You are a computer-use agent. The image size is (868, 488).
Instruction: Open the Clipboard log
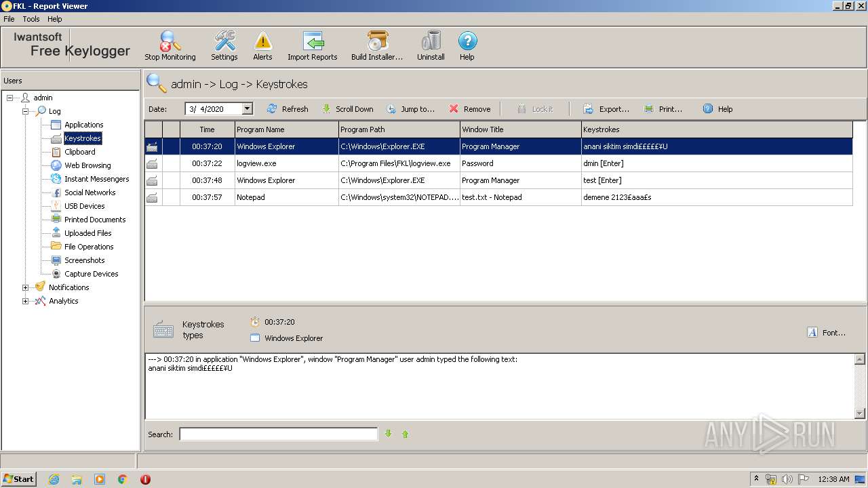(79, 152)
